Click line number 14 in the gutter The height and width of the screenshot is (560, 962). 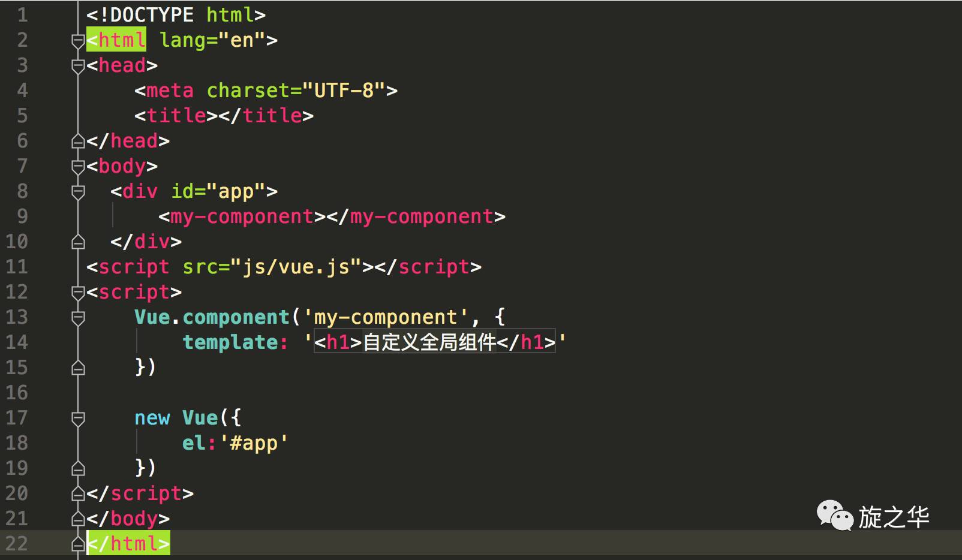coord(17,342)
